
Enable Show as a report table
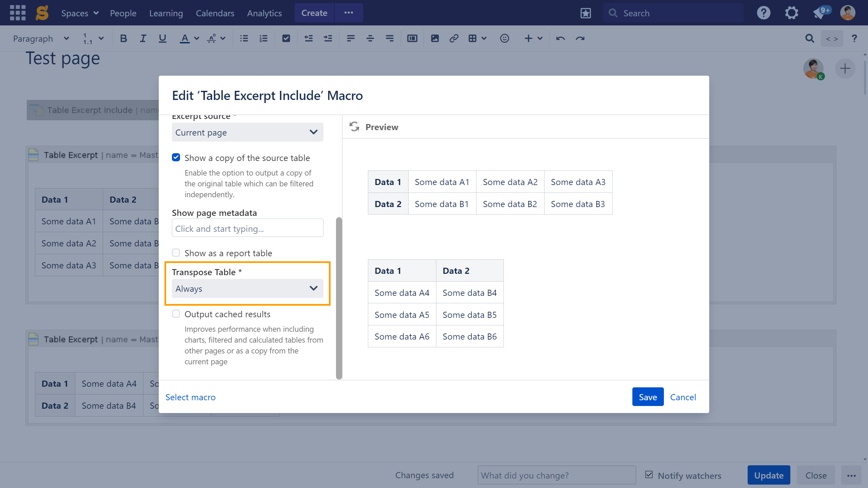coord(176,252)
